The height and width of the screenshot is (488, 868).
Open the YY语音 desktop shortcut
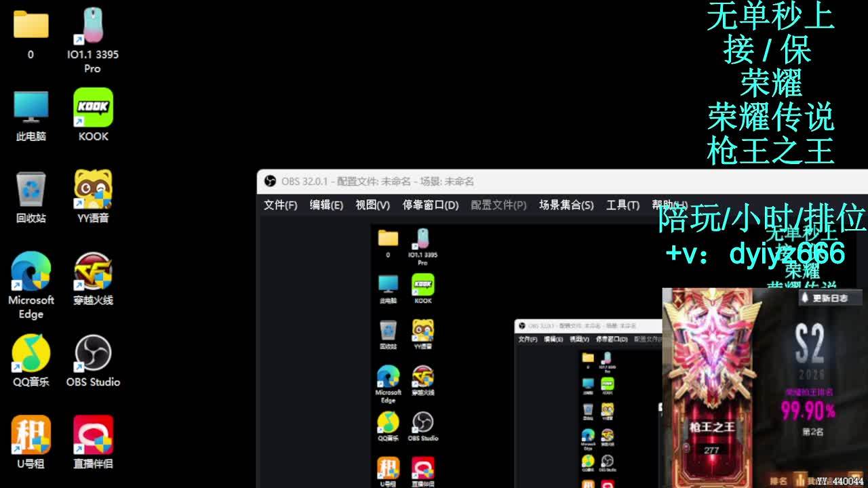[93, 190]
